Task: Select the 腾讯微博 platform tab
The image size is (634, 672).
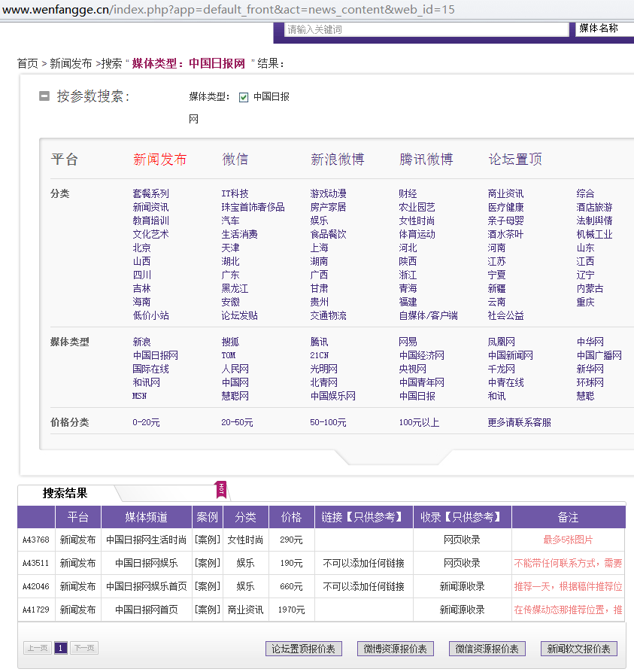Action: [x=426, y=160]
